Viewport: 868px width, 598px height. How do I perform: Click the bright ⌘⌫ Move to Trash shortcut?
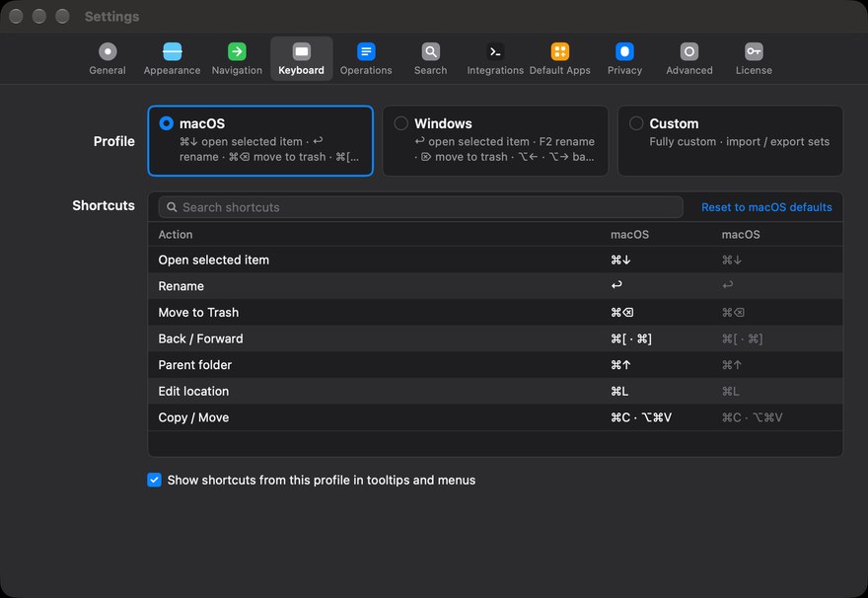pos(622,312)
